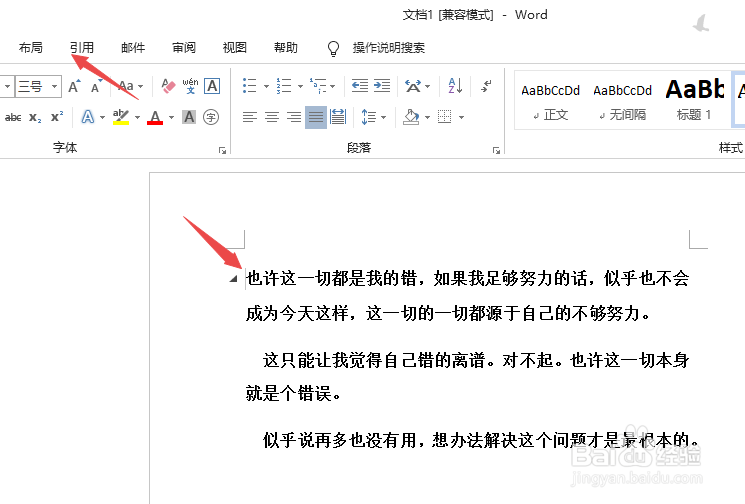Switch to the 视图 ribbon tab
The image size is (745, 504).
tap(235, 48)
